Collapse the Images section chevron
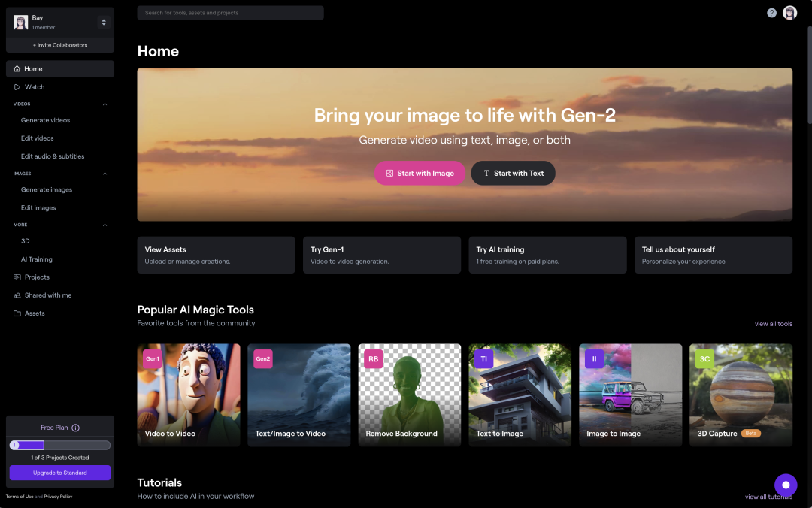This screenshot has height=508, width=812. click(x=105, y=174)
